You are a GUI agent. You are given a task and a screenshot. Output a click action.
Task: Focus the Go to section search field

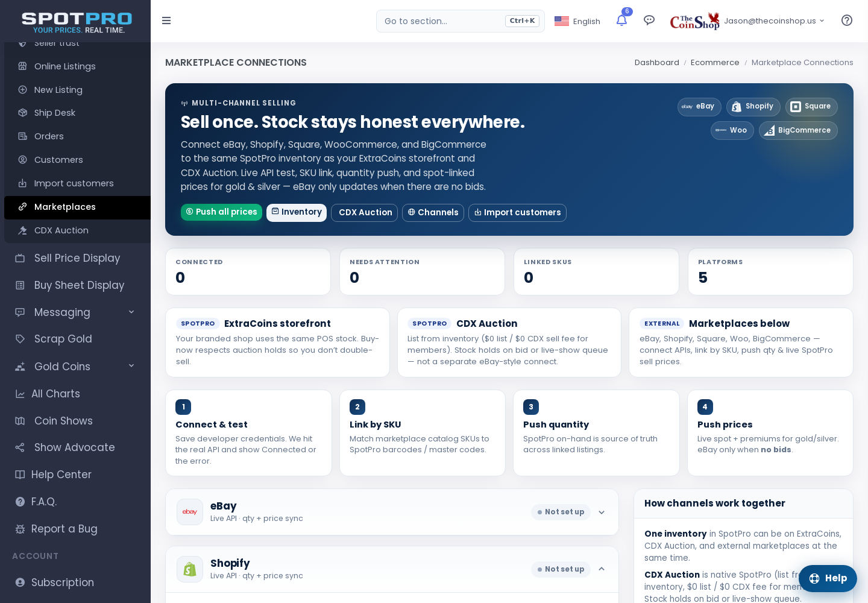coord(461,21)
